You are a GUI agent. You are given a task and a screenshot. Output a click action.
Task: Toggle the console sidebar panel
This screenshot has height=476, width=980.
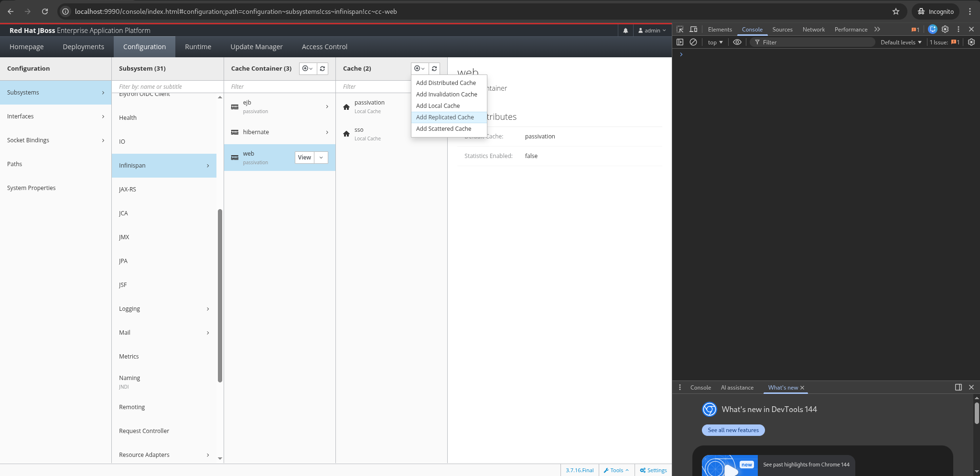tap(680, 42)
